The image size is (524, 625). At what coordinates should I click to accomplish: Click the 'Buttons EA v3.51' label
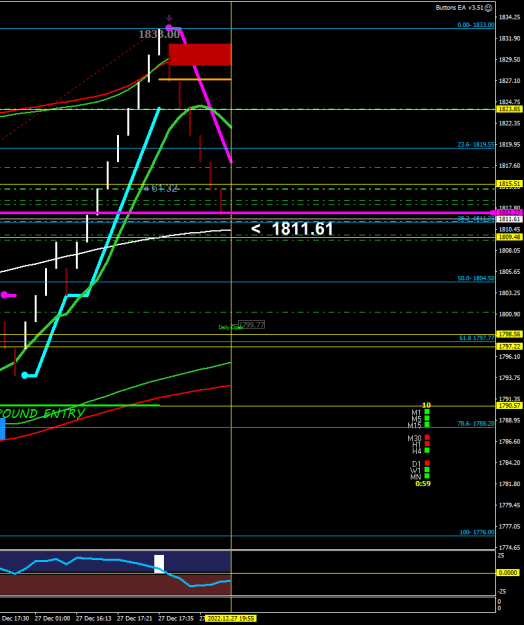pos(460,8)
